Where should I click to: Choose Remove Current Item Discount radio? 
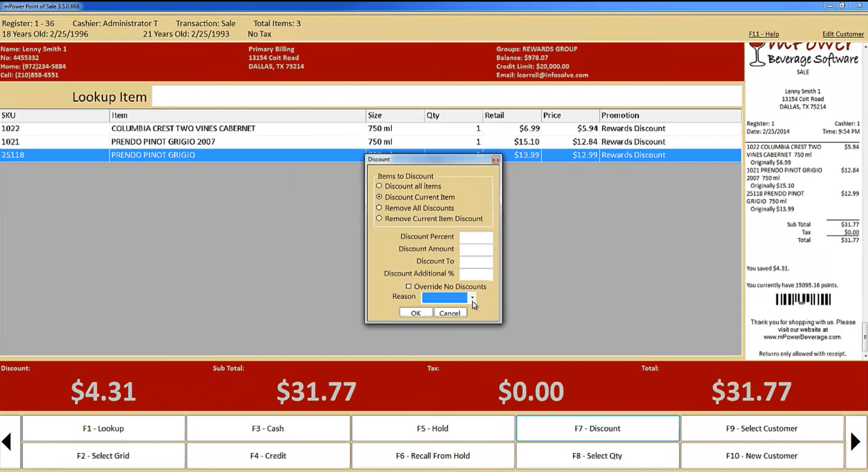379,218
